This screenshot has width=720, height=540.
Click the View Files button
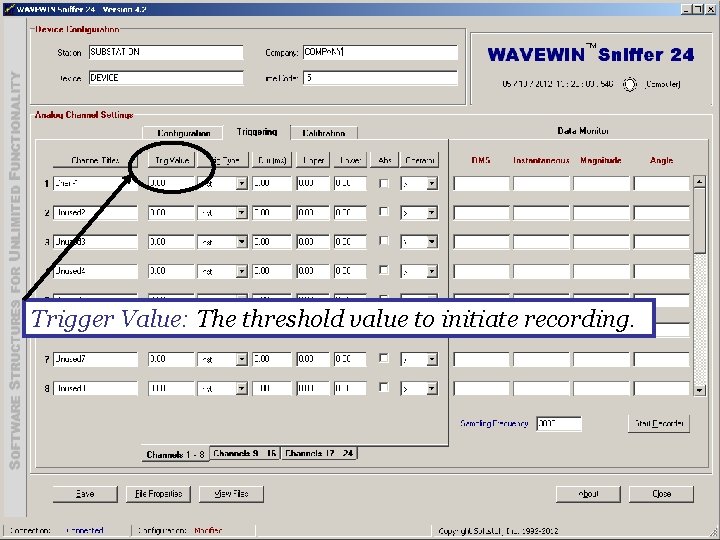231,494
